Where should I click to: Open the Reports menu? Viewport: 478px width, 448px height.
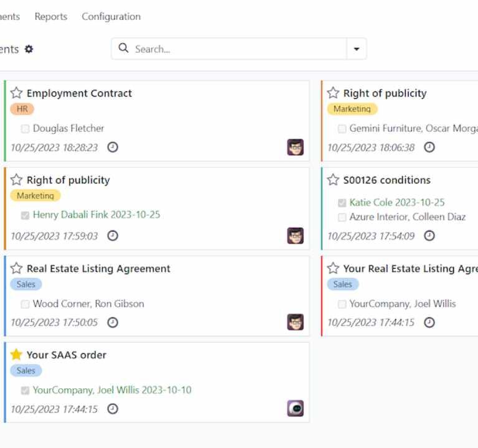(51, 17)
